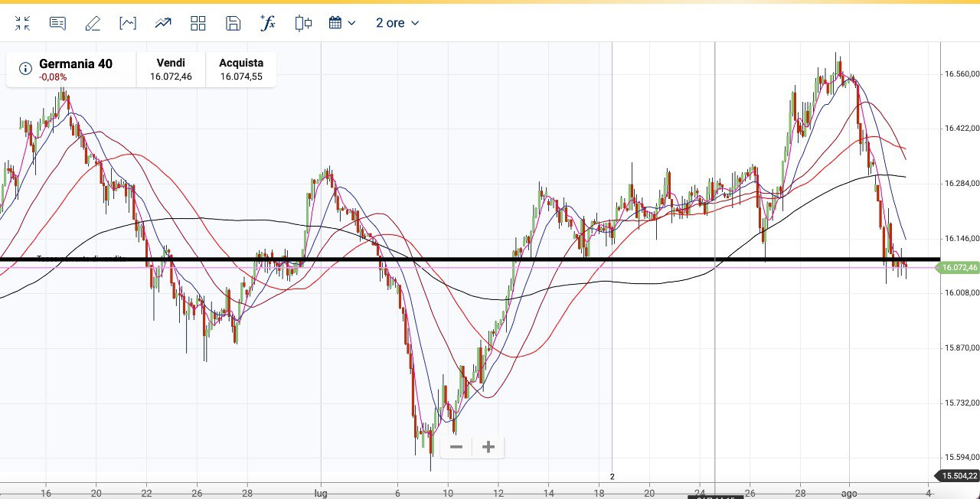Click the Acquista 16.074,55 button
Image resolution: width=980 pixels, height=499 pixels.
241,70
